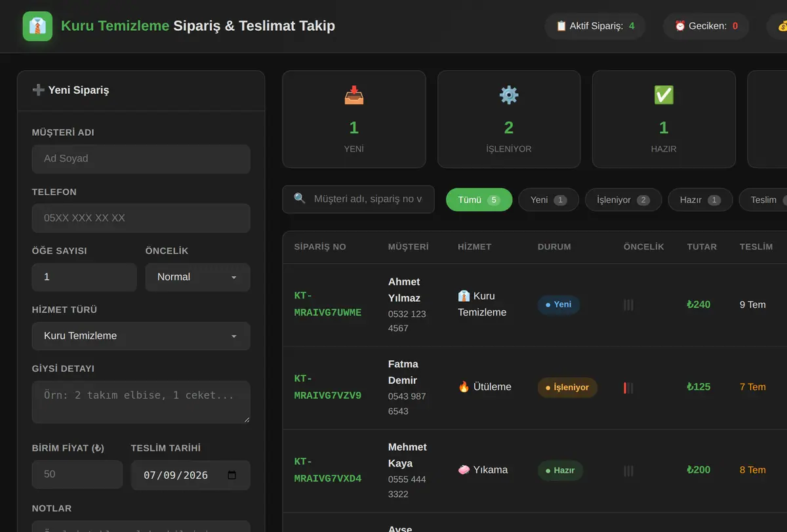Screen dimensions: 787x532
Task: Click the Müşteri Adı input field
Action: pos(141,159)
